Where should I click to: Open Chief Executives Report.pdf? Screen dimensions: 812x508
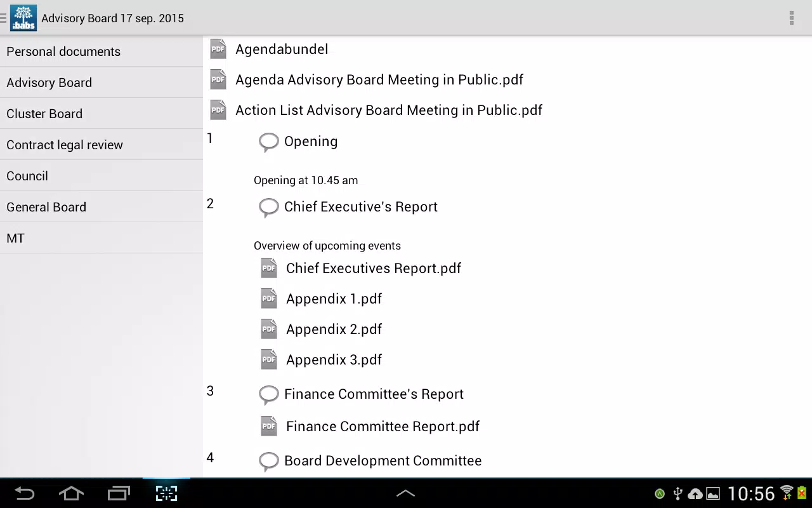[x=374, y=268]
